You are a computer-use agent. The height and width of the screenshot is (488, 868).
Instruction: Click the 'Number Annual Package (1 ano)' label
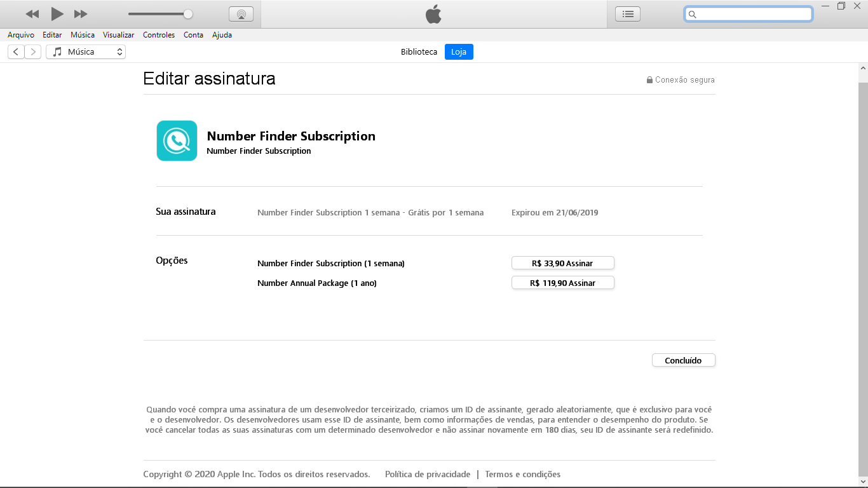[317, 283]
